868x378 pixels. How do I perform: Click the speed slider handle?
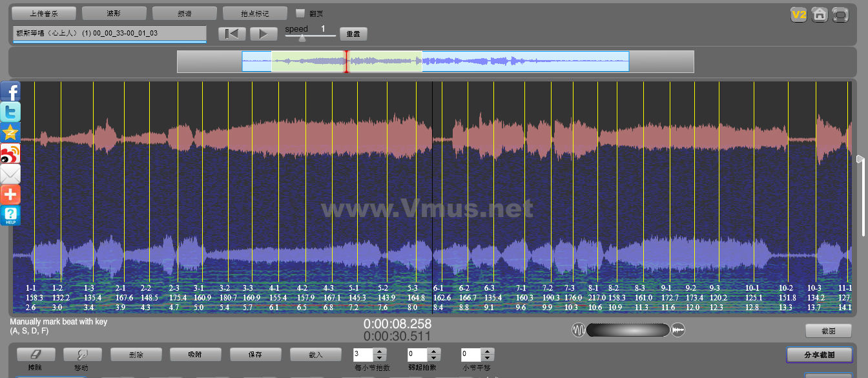pyautogui.click(x=302, y=37)
